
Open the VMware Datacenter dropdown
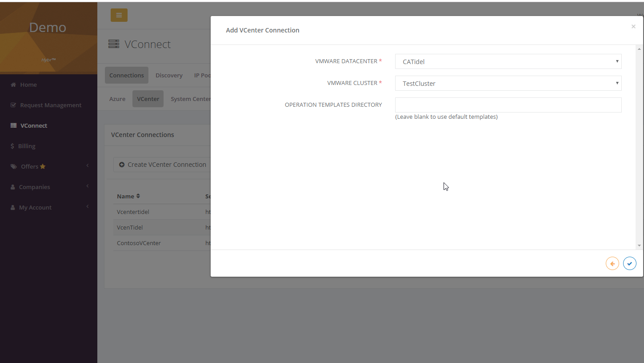508,61
